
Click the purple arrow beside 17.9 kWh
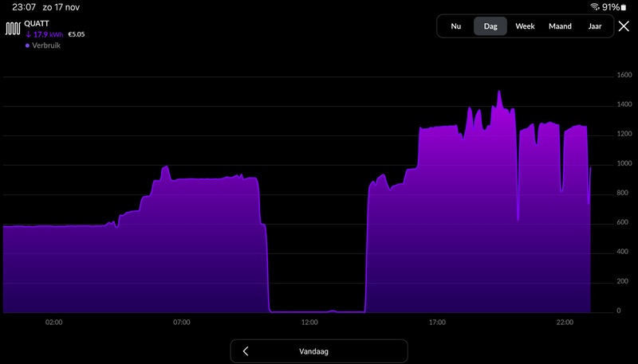pos(29,35)
